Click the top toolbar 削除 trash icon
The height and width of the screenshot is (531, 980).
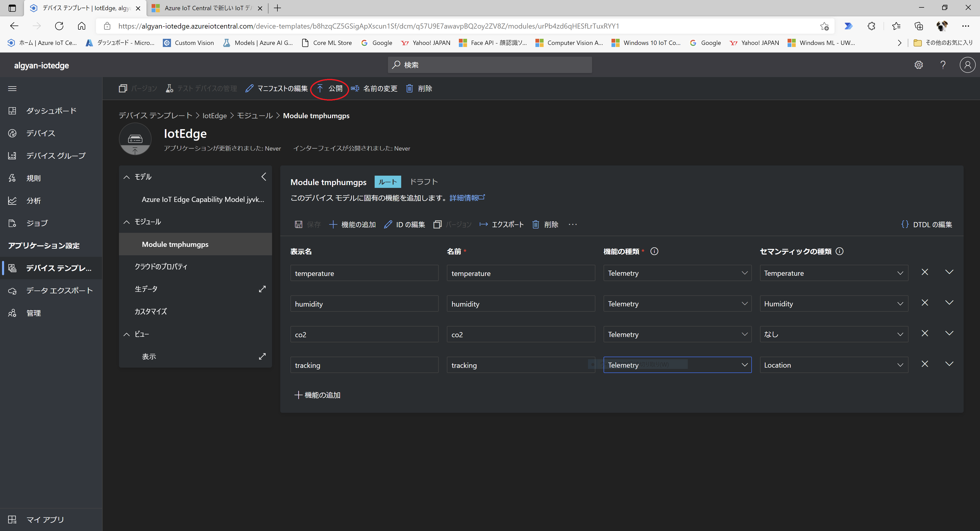coord(409,88)
